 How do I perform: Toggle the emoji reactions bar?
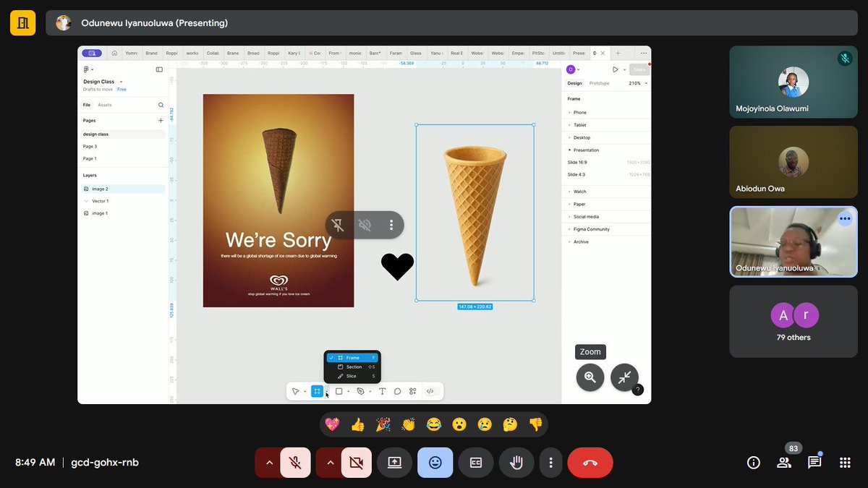tap(435, 463)
